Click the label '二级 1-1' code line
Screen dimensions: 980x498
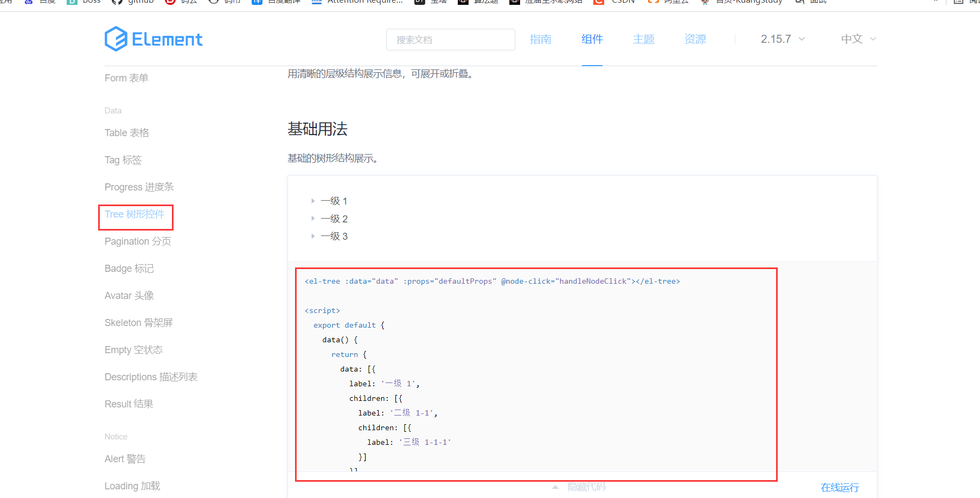398,413
